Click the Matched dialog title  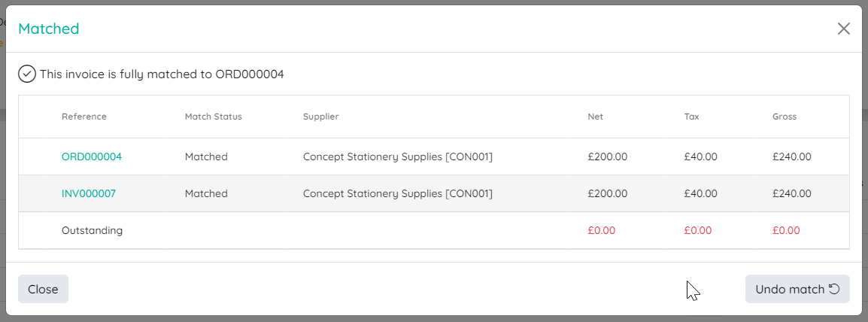tap(49, 29)
